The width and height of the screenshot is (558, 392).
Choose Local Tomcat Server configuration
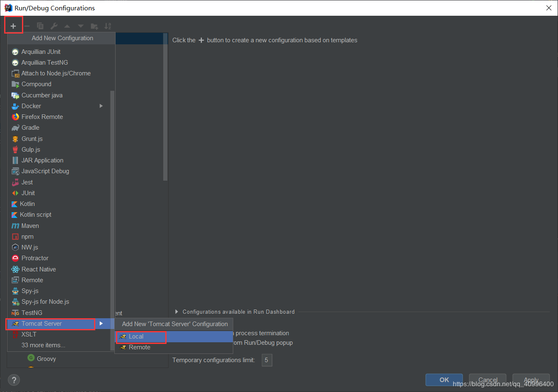pyautogui.click(x=174, y=336)
